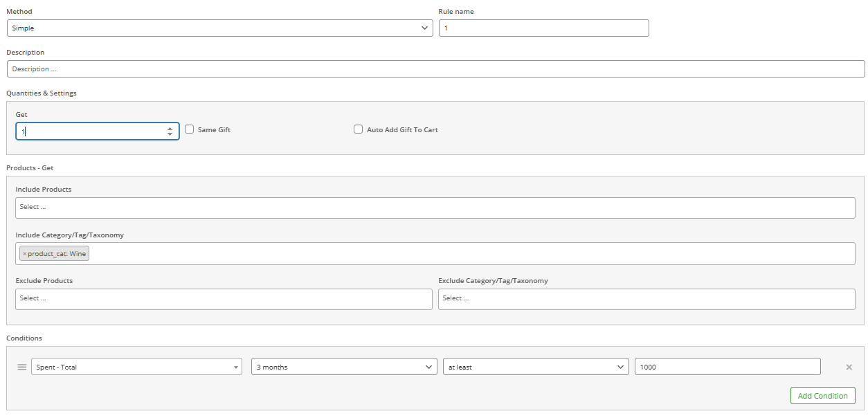Open the Method dropdown set to Simple
868x418 pixels.
pos(219,28)
